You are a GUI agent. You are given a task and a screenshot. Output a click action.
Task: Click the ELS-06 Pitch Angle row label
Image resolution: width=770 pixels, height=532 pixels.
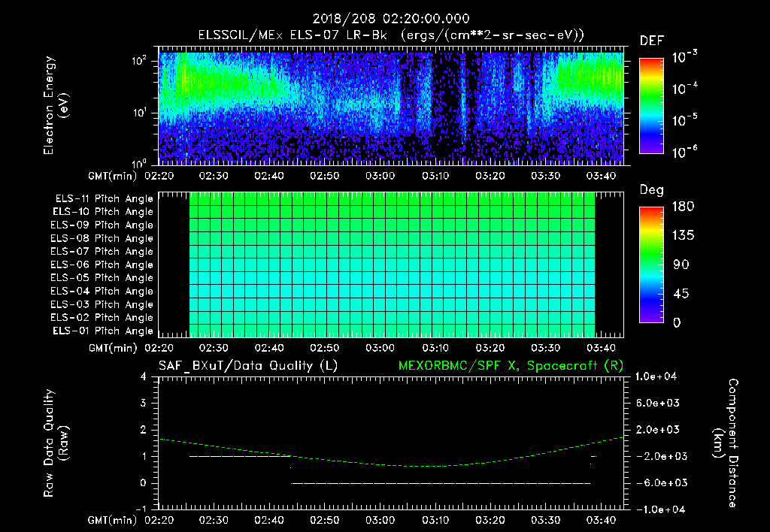point(102,264)
